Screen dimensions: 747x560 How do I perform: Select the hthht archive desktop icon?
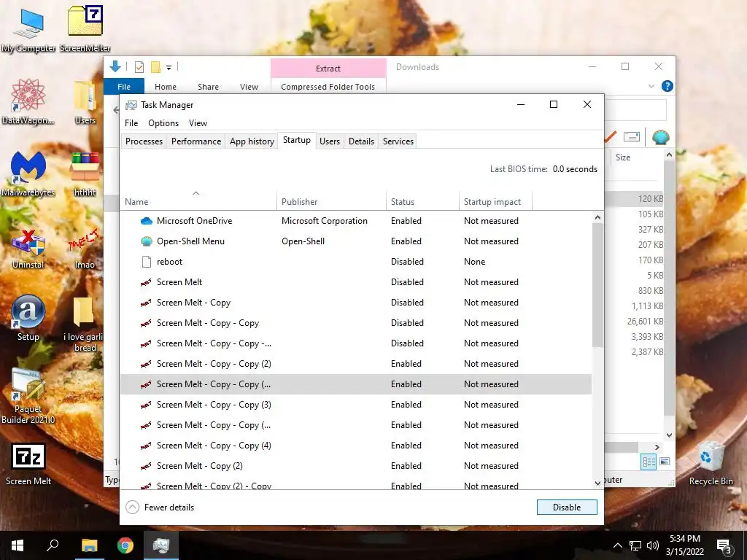pos(85,174)
